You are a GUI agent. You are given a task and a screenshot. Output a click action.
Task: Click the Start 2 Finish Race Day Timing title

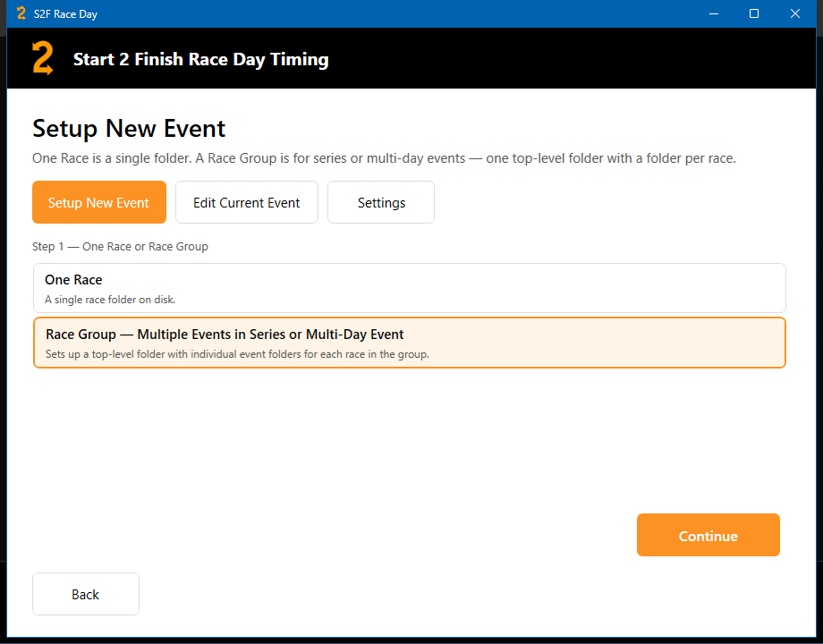pos(201,59)
